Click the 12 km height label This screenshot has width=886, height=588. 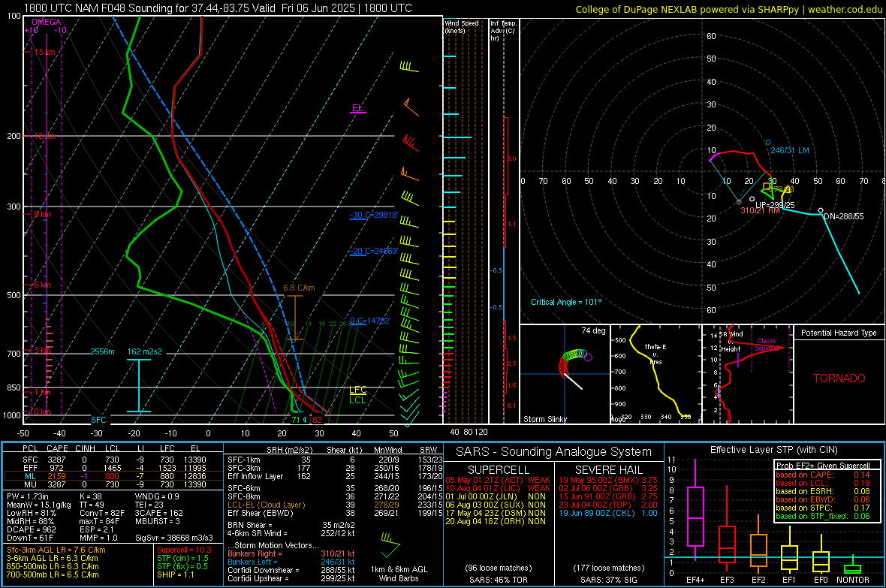[x=44, y=136]
